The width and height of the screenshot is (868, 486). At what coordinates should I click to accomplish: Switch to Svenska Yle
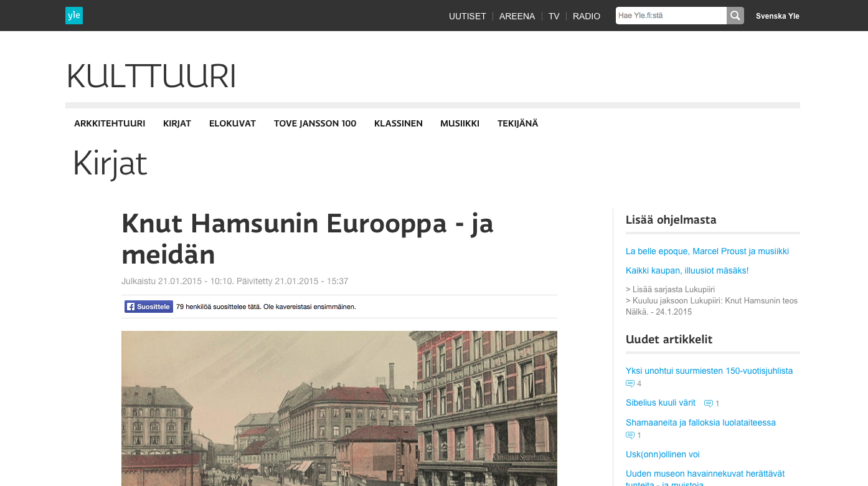click(777, 16)
